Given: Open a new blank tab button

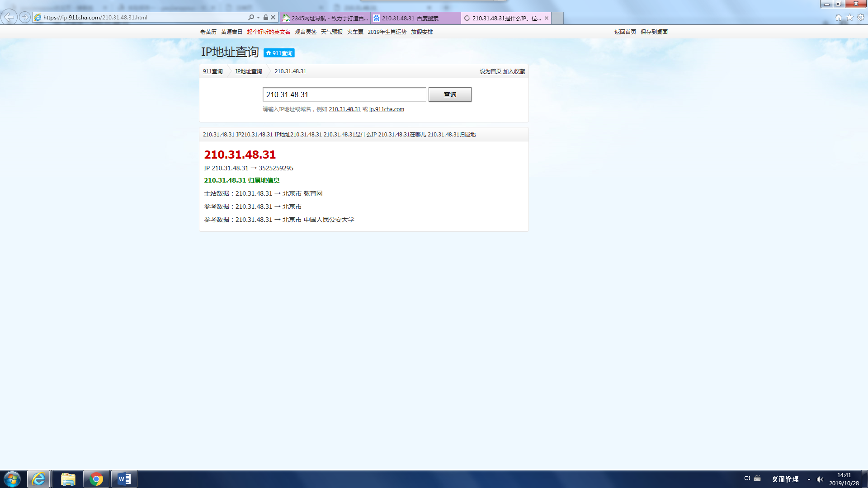Looking at the screenshot, I should pyautogui.click(x=558, y=19).
